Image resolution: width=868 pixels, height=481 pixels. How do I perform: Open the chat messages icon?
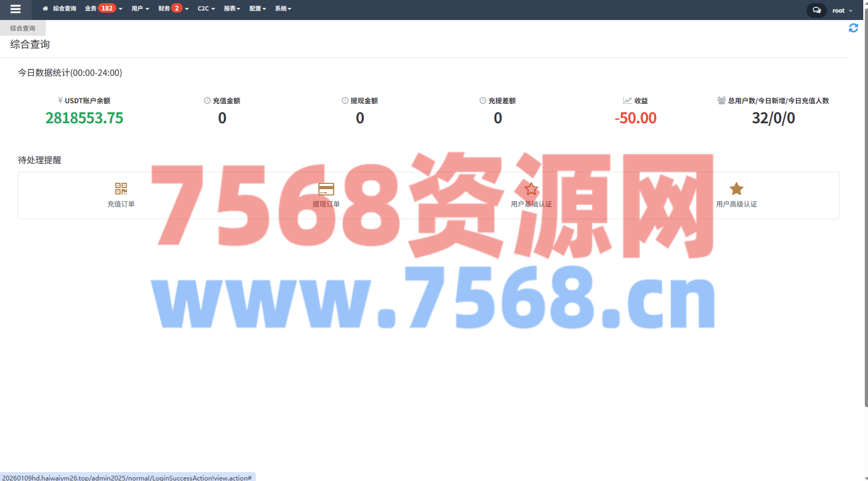point(816,10)
